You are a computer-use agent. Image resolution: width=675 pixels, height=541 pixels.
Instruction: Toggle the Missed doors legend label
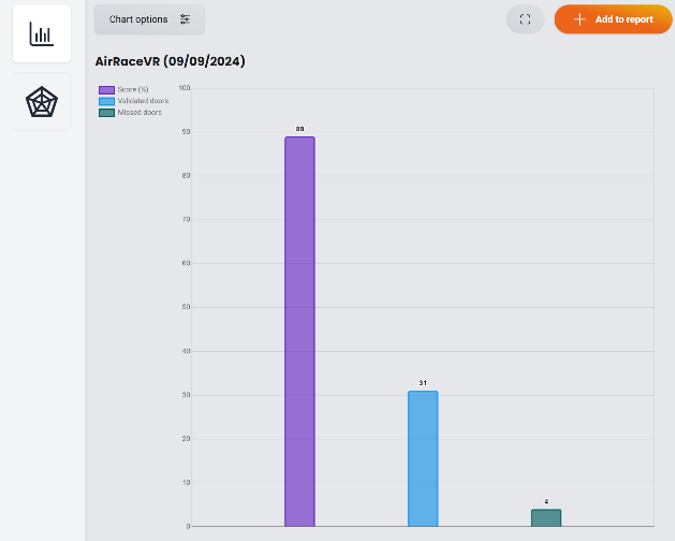(139, 112)
